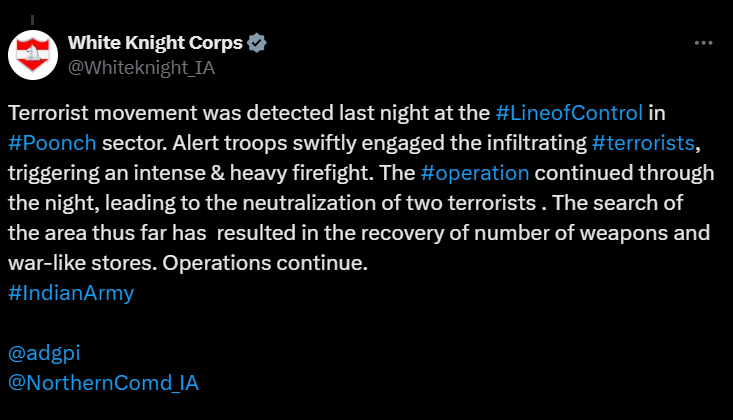
Task: Click the 'Operations continue.' sentence
Action: [265, 263]
